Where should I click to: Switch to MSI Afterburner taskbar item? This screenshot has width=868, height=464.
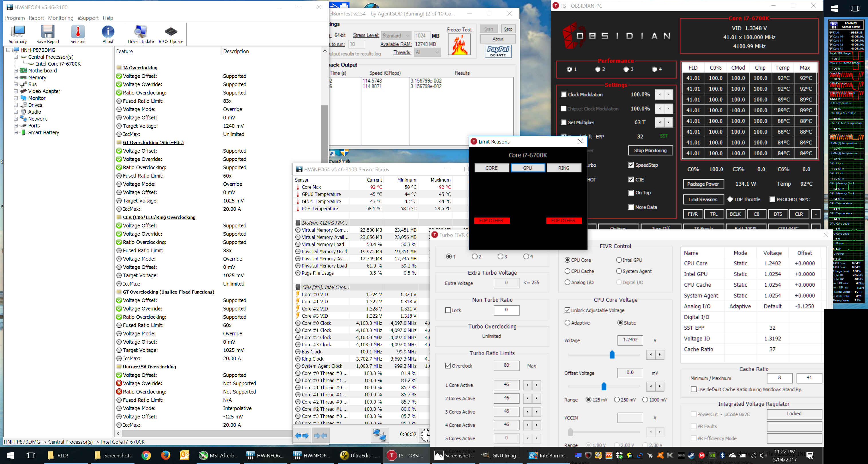coord(218,456)
